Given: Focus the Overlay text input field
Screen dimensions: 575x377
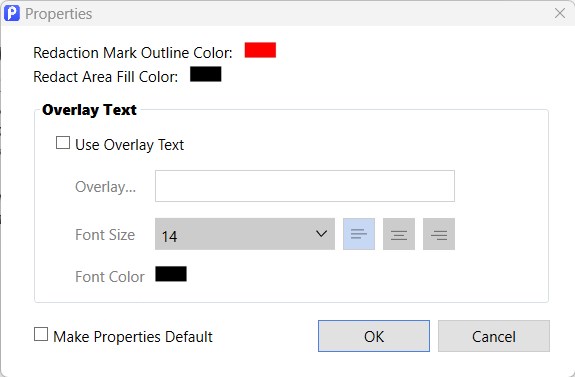Looking at the screenshot, I should tap(305, 186).
